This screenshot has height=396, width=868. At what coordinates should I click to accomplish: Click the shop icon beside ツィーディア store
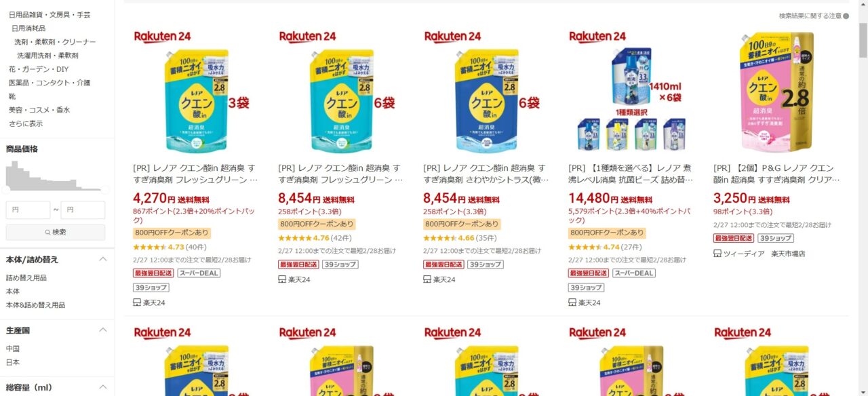pos(717,254)
